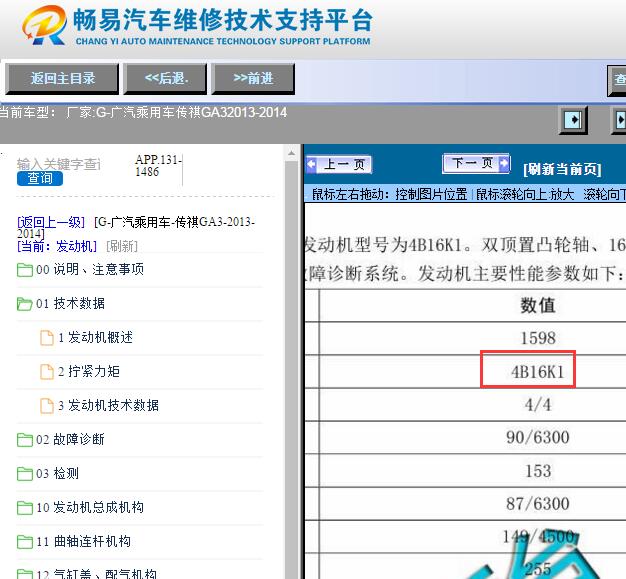Go back with <<后退 button
Viewport: 626px width, 579px height.
coord(165,78)
